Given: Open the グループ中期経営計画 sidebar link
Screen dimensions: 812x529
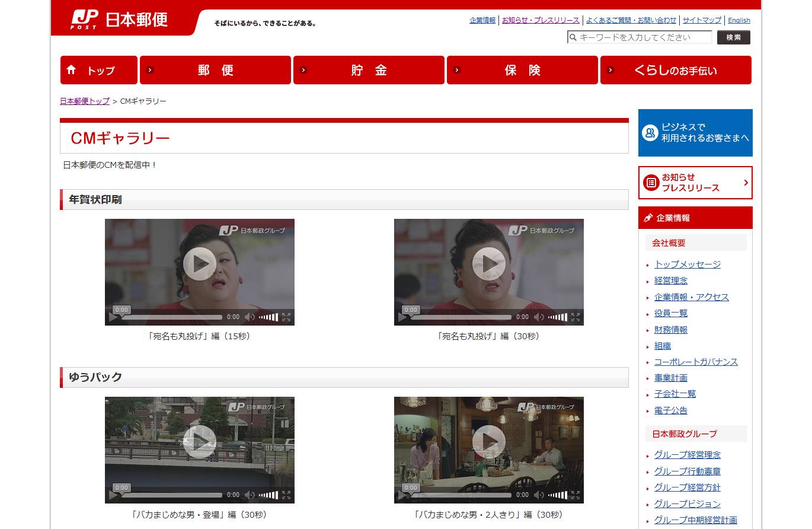Looking at the screenshot, I should coord(696,520).
